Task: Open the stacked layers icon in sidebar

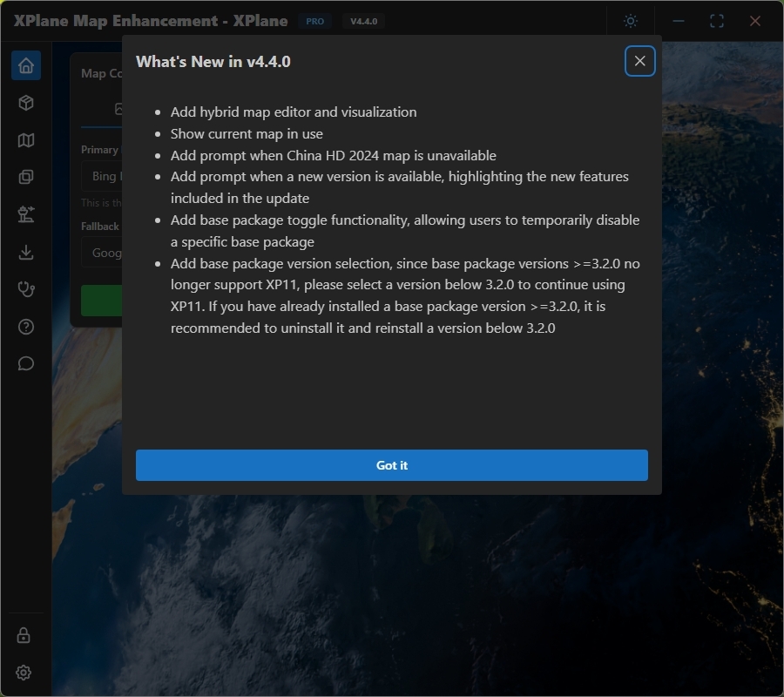Action: pos(26,177)
